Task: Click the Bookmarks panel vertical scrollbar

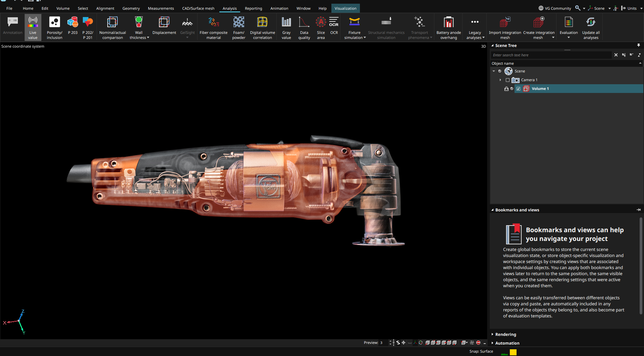Action: [641, 266]
